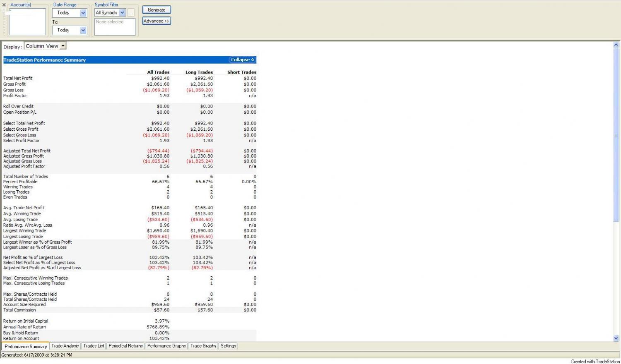Open the To date dropdown

click(x=83, y=30)
